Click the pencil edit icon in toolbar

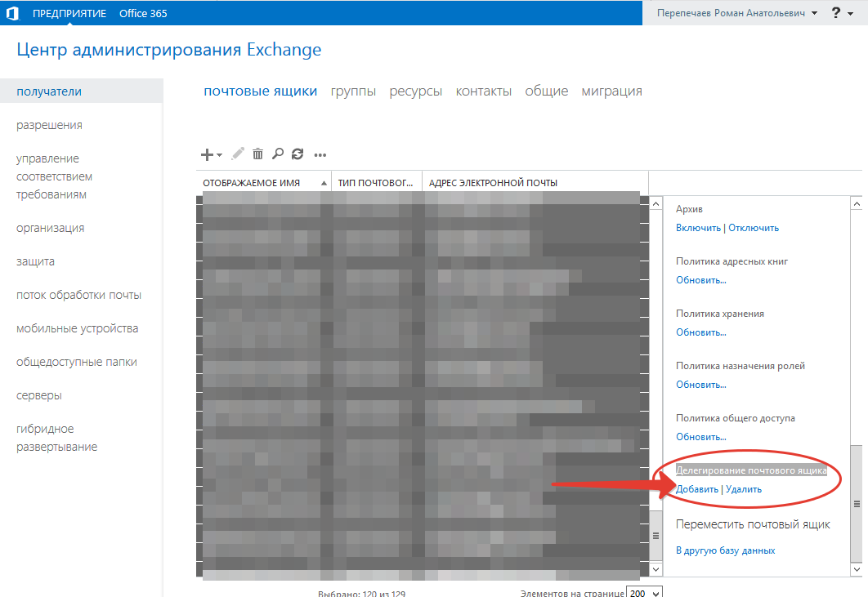pyautogui.click(x=238, y=154)
